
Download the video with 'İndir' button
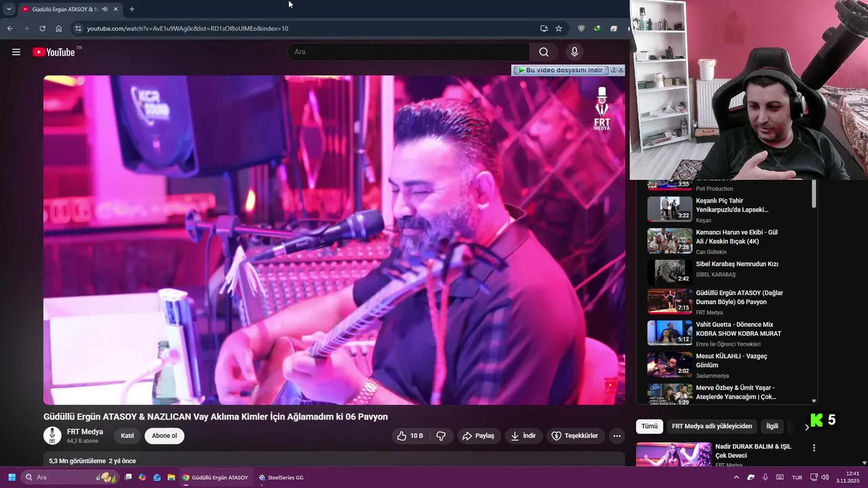click(524, 436)
